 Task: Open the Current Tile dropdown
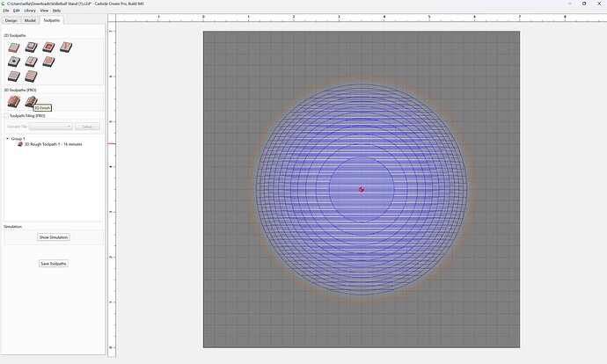click(51, 127)
